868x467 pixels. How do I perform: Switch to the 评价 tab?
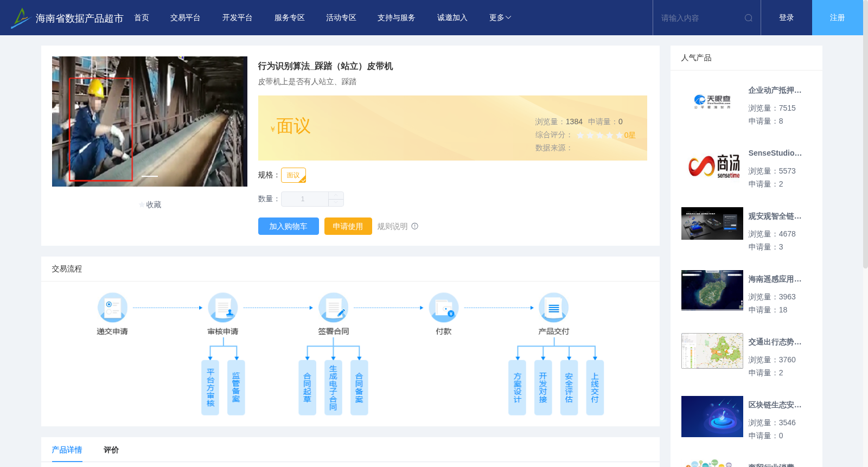point(111,450)
